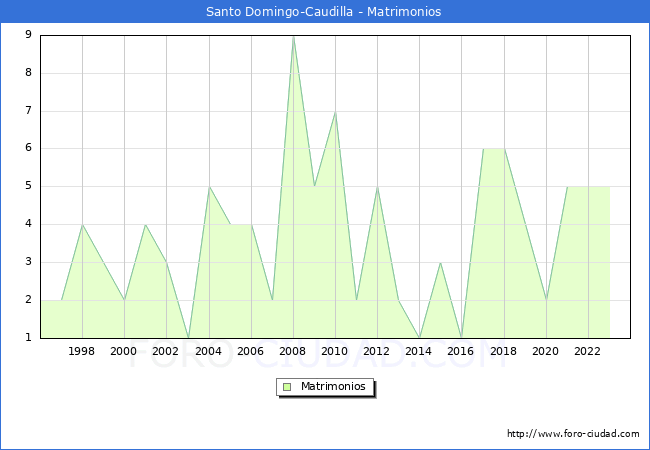Viewport: 650px width, 450px height.
Task: Select the 2012 x-axis label
Action: (376, 351)
